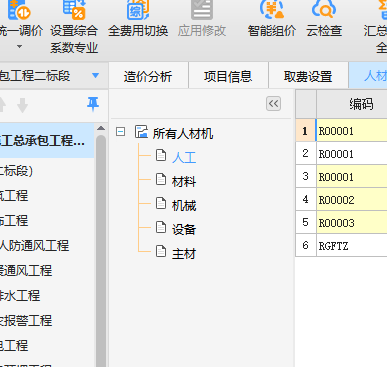Select cell RGFTZ in row 6
The image size is (387, 367).
[x=352, y=246]
